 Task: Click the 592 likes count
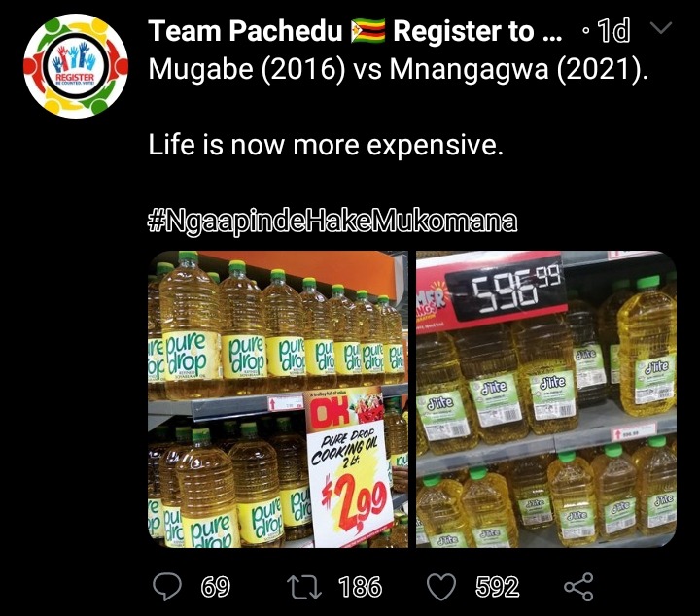coord(498,587)
